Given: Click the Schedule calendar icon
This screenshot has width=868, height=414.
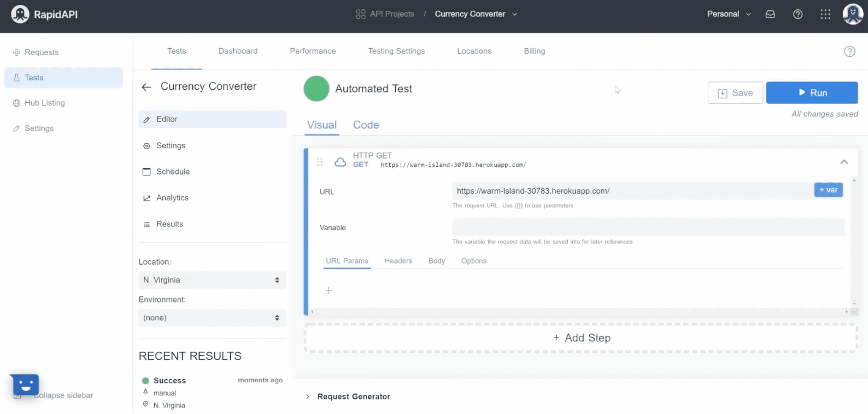Looking at the screenshot, I should [x=146, y=172].
